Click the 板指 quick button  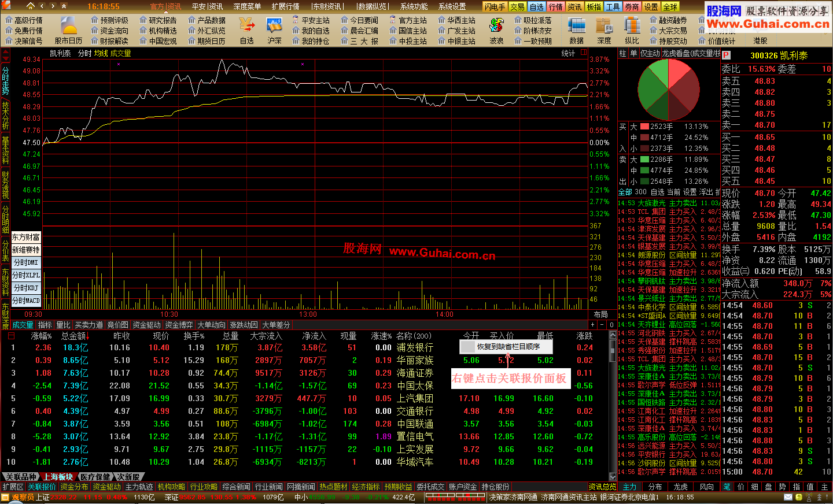coord(594,6)
